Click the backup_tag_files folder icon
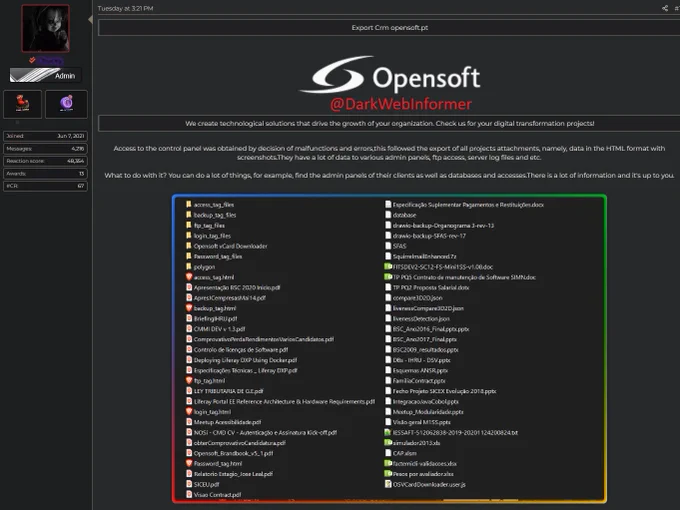The image size is (680, 510). 189,215
